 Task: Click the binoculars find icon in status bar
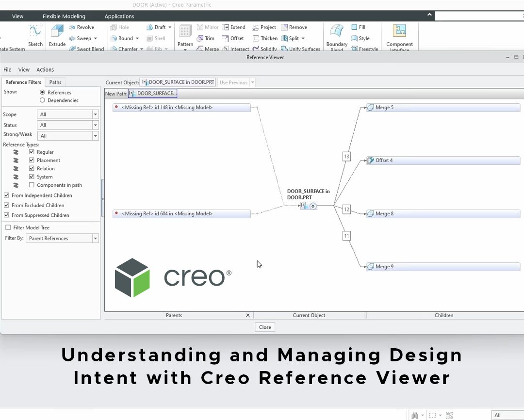[x=415, y=415]
